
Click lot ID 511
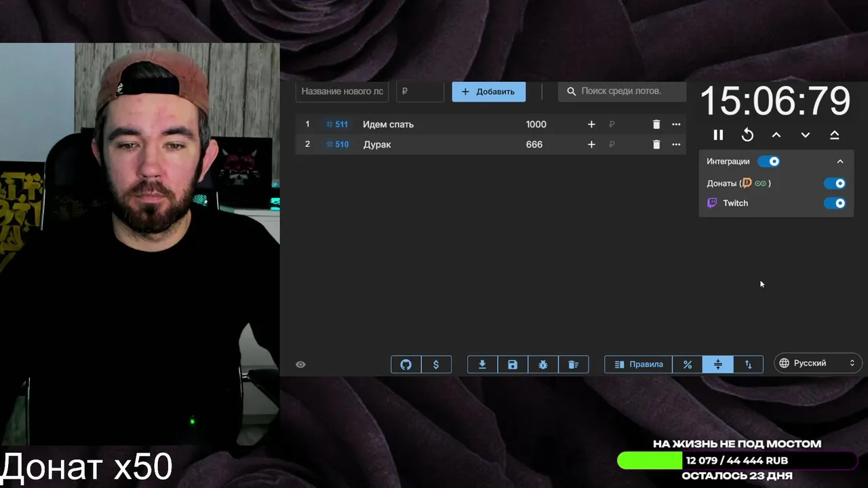pyautogui.click(x=337, y=124)
